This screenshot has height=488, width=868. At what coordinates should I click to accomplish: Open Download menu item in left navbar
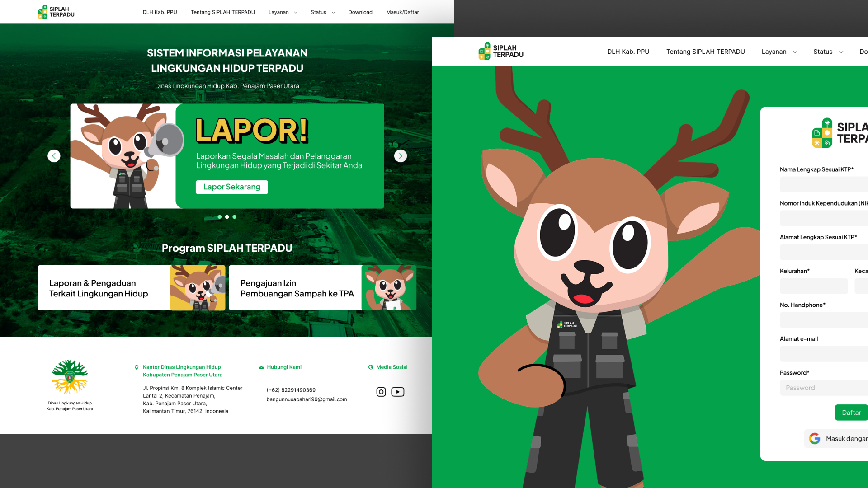pos(360,12)
